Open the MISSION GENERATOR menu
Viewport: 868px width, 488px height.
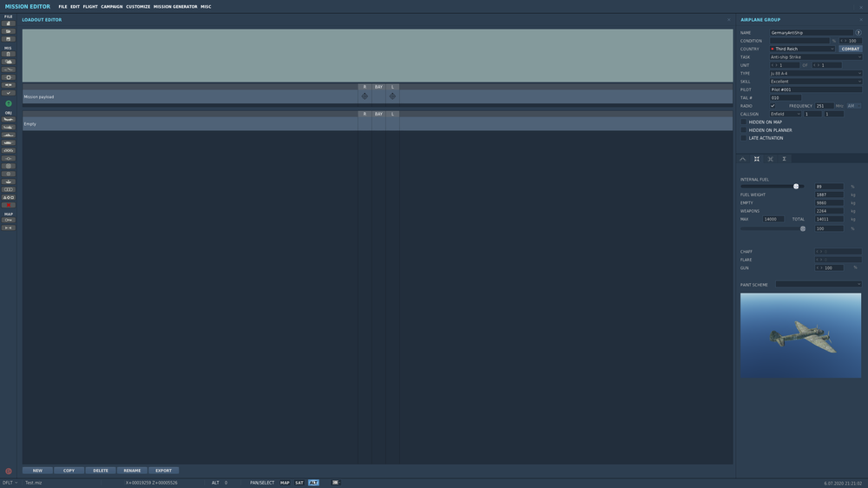[x=175, y=7]
